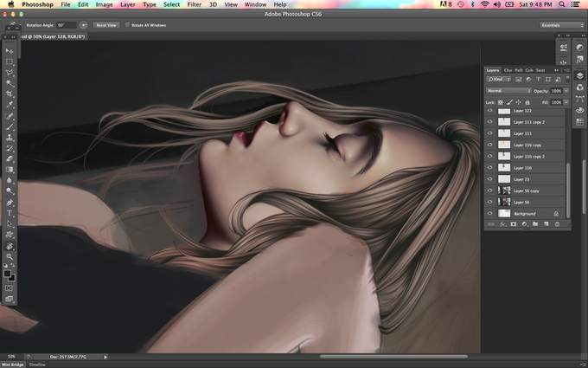Select the Move tool

(x=10, y=51)
